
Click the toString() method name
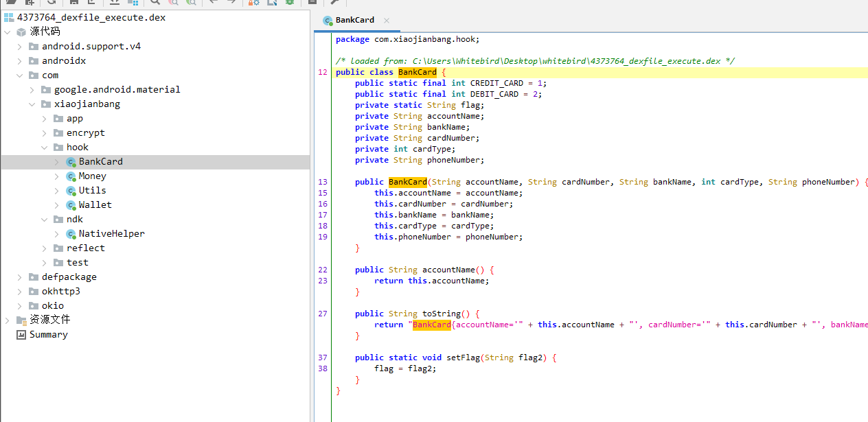442,314
